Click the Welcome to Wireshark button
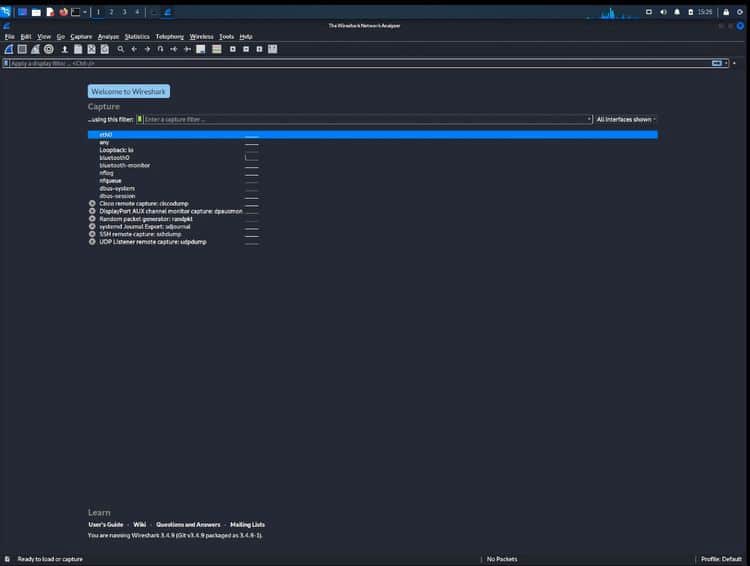 tap(129, 91)
